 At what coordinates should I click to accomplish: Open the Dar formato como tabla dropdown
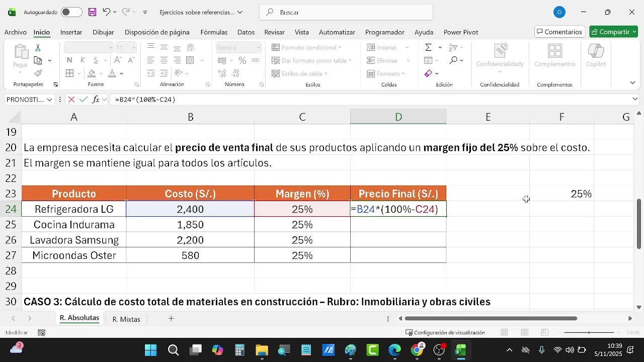pyautogui.click(x=312, y=60)
